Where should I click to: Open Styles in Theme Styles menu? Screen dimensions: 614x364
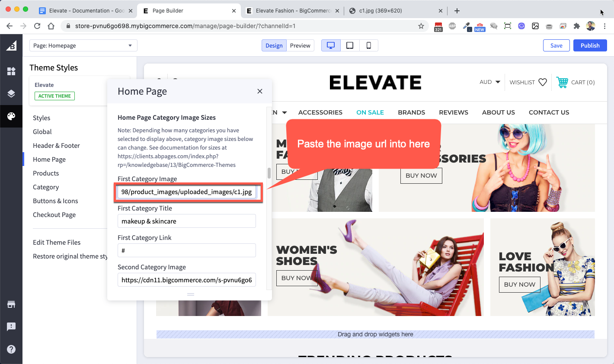(x=42, y=118)
